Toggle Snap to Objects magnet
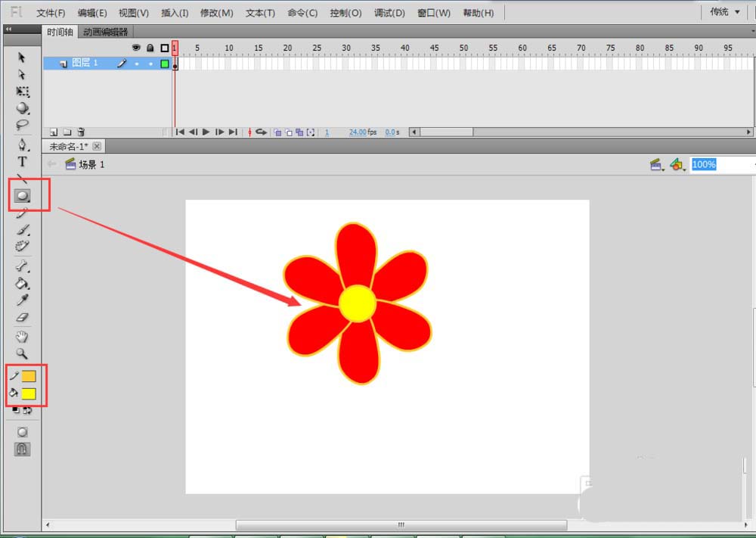 [22, 449]
